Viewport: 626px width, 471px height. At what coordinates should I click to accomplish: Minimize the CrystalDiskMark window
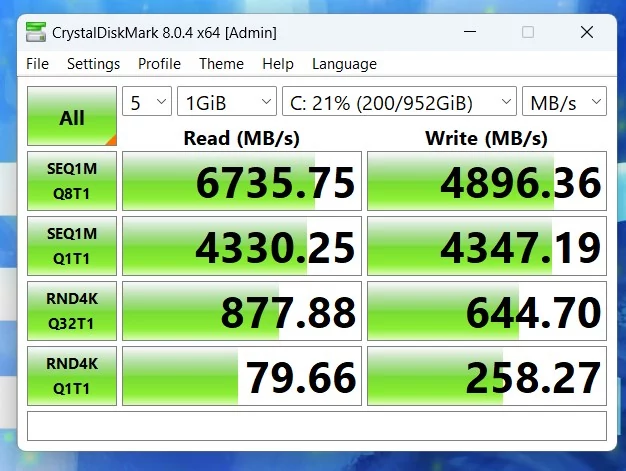tap(470, 32)
